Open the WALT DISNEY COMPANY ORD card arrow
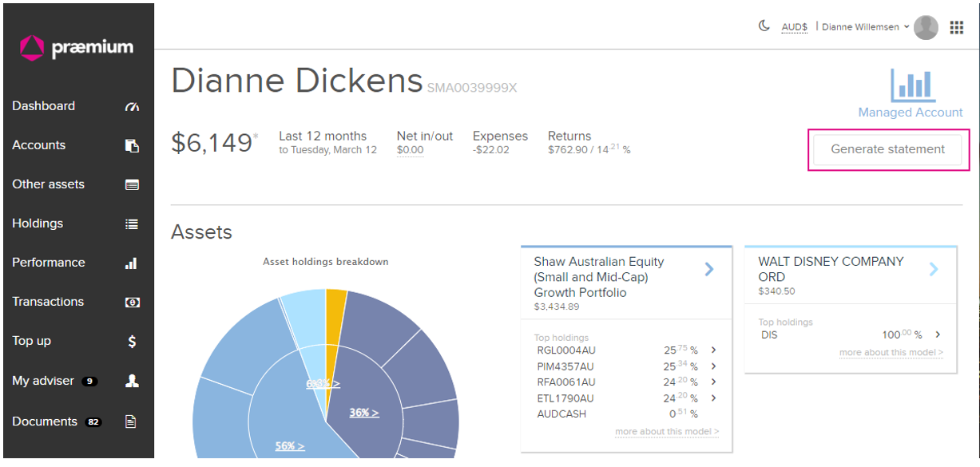Screen dimensions: 980x467 [934, 269]
